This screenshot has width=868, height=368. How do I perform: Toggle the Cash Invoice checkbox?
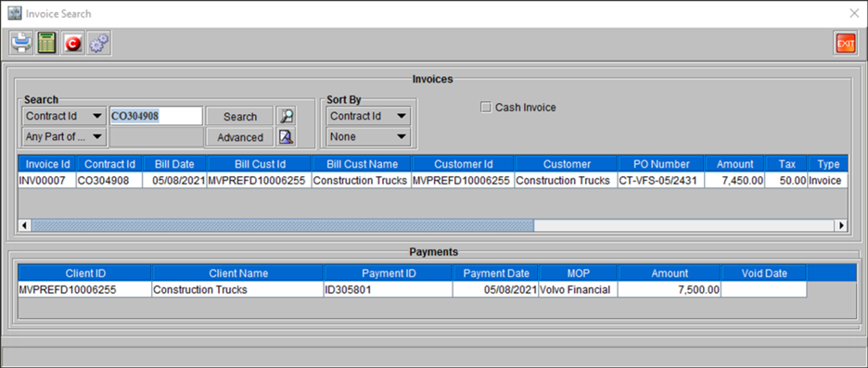(x=486, y=108)
